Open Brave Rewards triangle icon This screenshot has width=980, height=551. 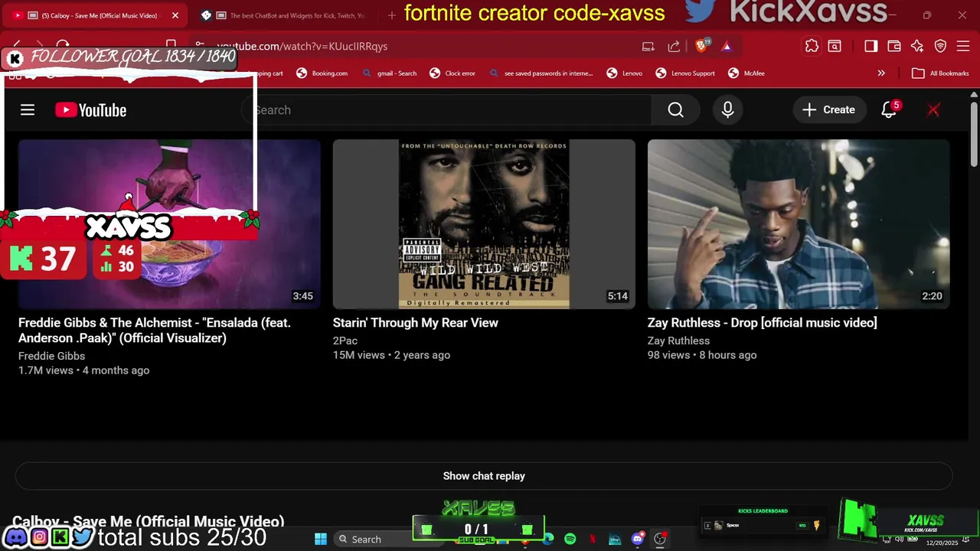(x=727, y=46)
